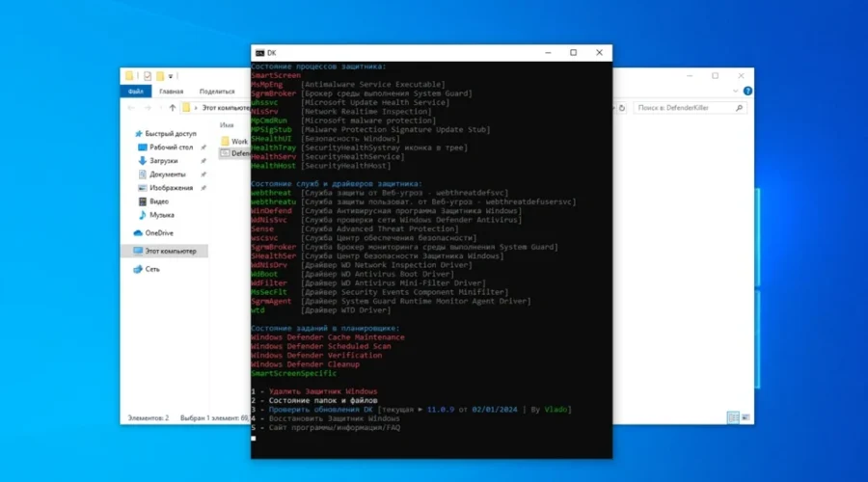Click the refresh button beside the search box
This screenshot has height=482, width=868.
pos(622,108)
